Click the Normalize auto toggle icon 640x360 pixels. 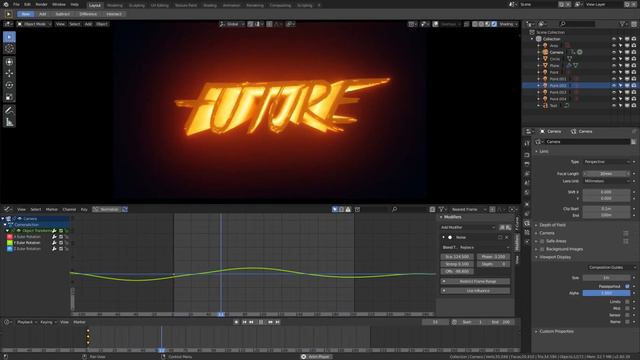tap(125, 209)
